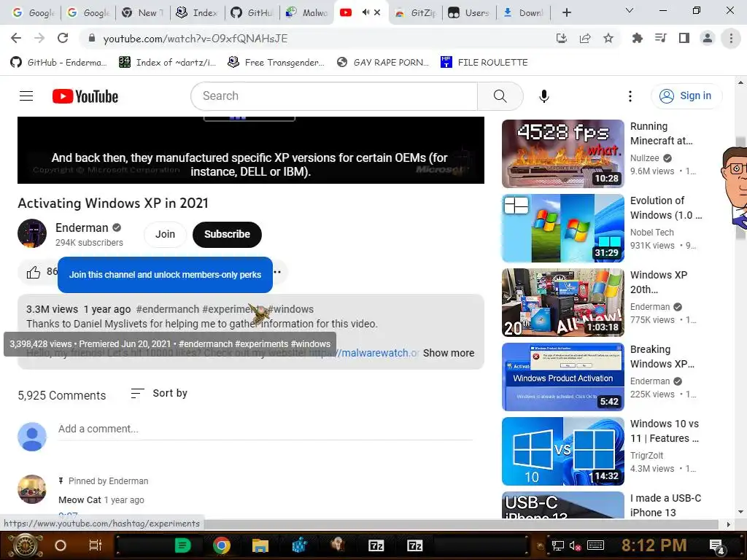
Task: Bookmark this page with star icon
Action: pos(608,38)
